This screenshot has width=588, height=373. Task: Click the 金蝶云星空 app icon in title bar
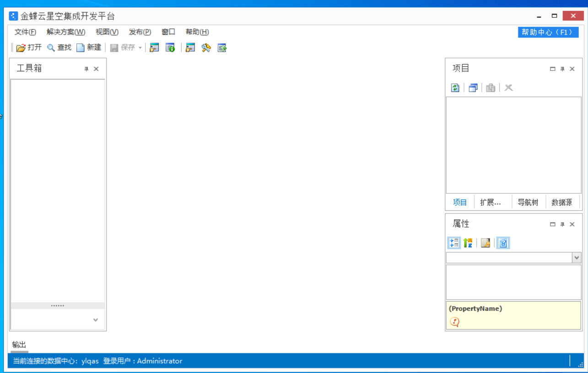tap(14, 16)
